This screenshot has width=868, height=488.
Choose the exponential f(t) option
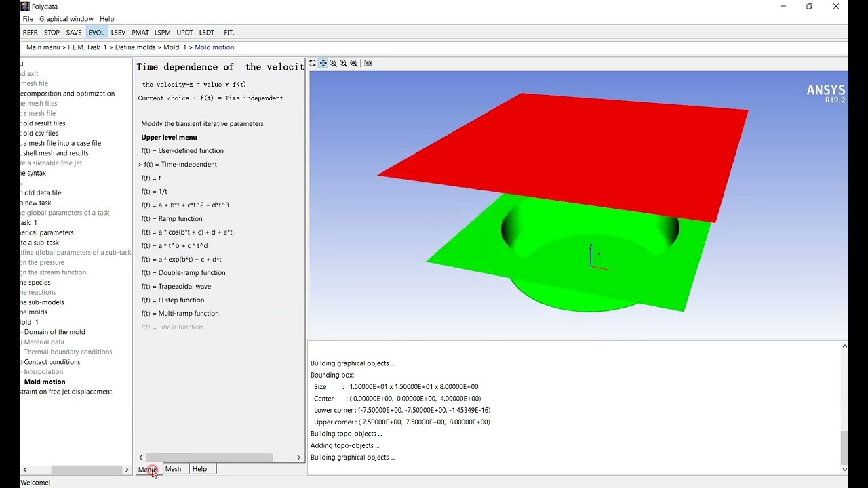click(x=181, y=260)
